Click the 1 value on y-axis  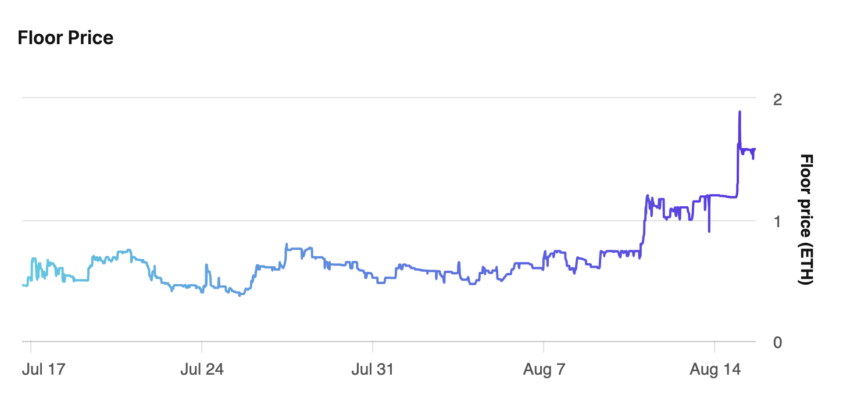click(777, 221)
